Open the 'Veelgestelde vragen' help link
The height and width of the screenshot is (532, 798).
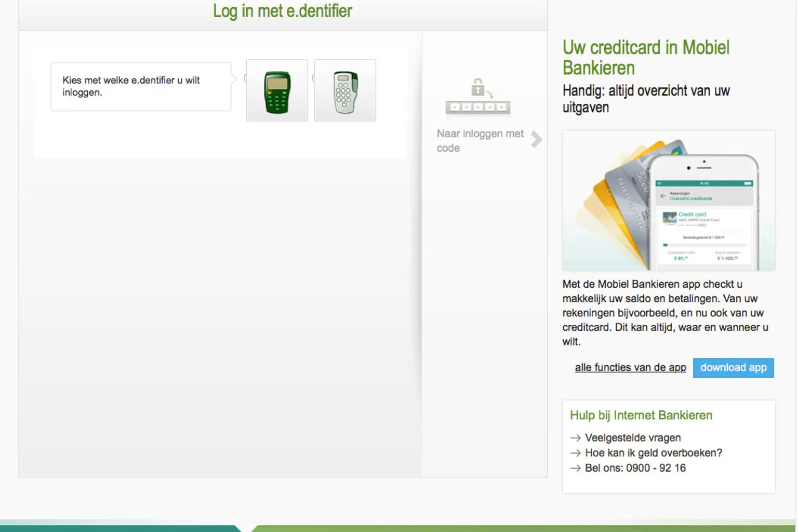point(633,438)
